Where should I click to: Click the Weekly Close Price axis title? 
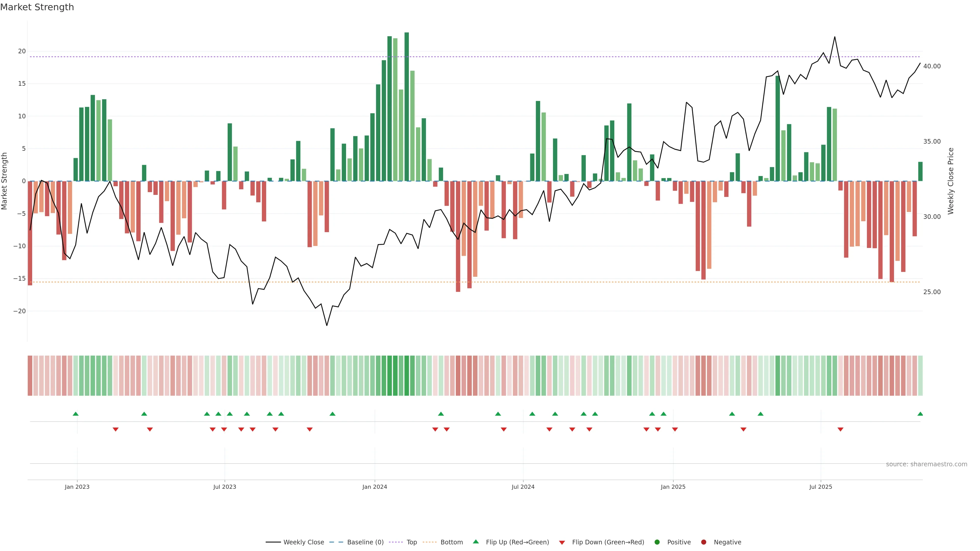coord(951,181)
